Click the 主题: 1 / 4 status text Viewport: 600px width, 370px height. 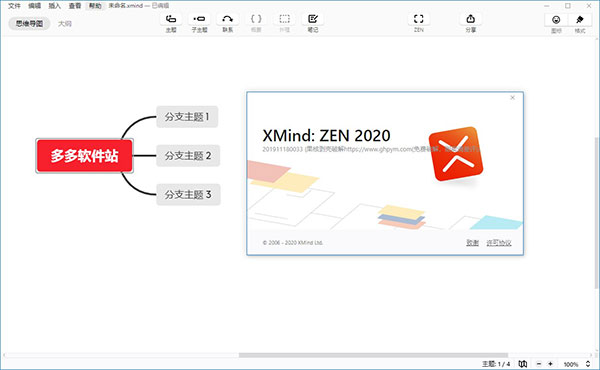point(496,364)
